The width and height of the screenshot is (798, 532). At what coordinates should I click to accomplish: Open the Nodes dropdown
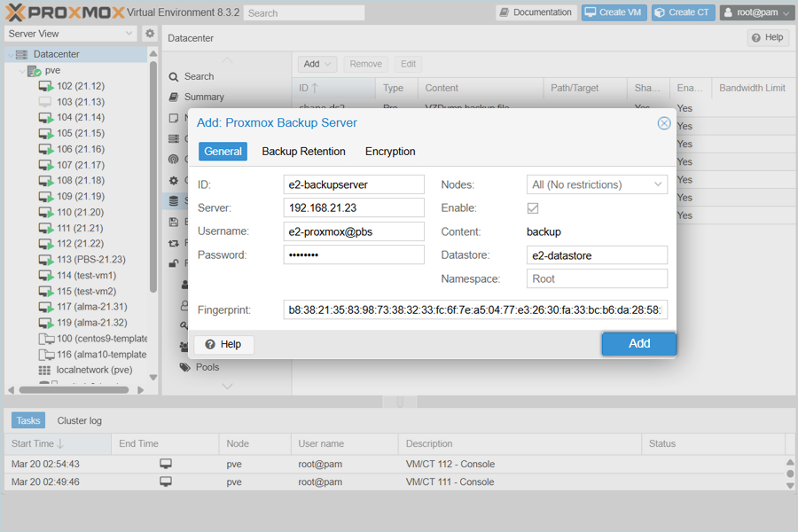597,184
